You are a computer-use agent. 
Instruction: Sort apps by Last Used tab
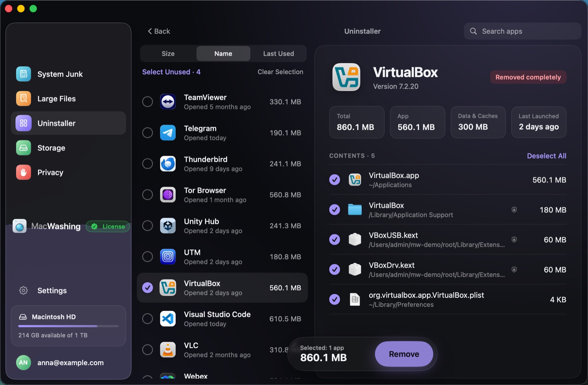(x=279, y=54)
